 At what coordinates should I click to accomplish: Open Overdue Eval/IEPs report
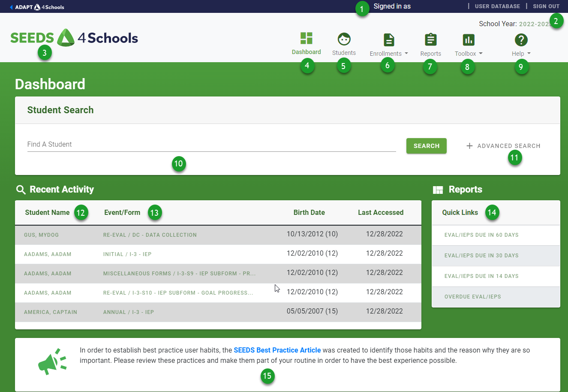pyautogui.click(x=473, y=297)
